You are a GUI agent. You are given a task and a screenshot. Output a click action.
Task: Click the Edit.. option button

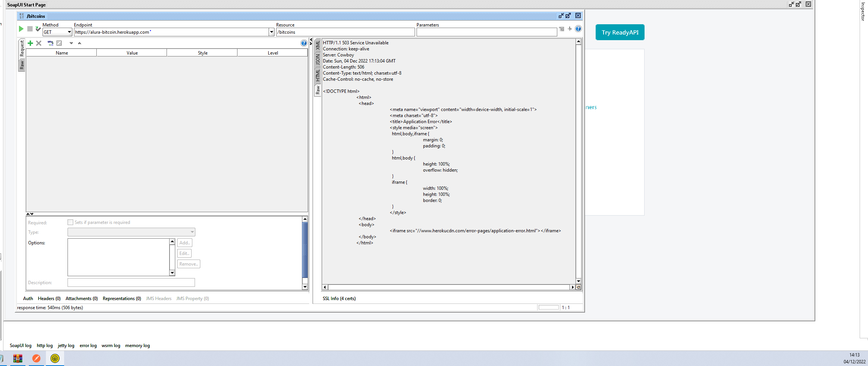tap(184, 253)
